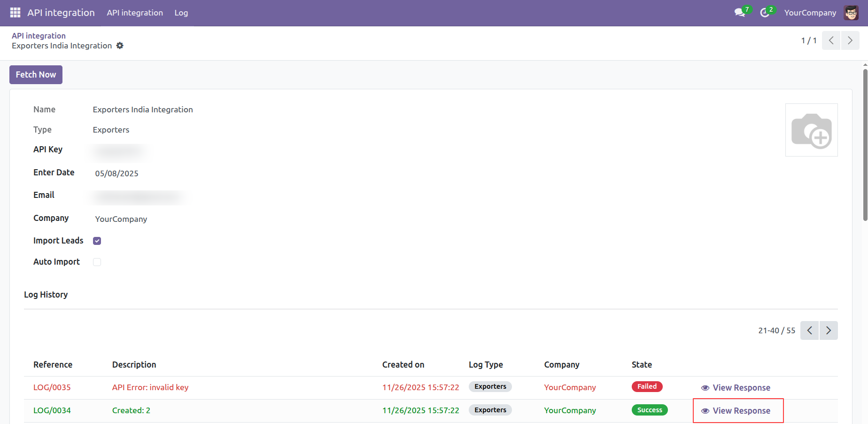Open the apps grid menu

click(15, 13)
